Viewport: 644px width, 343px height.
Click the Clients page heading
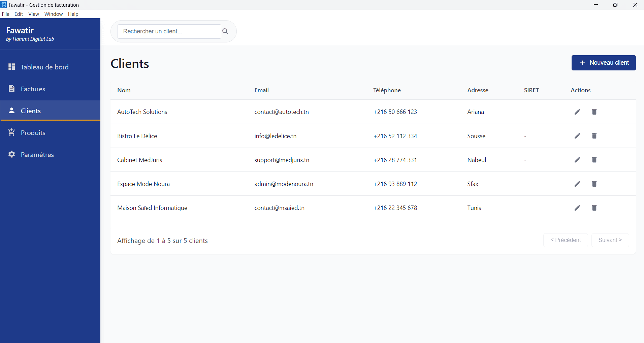[x=130, y=64]
